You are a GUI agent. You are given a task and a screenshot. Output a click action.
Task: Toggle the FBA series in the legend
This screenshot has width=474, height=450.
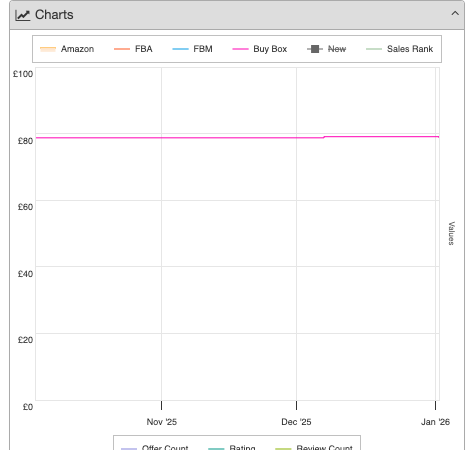(x=133, y=49)
